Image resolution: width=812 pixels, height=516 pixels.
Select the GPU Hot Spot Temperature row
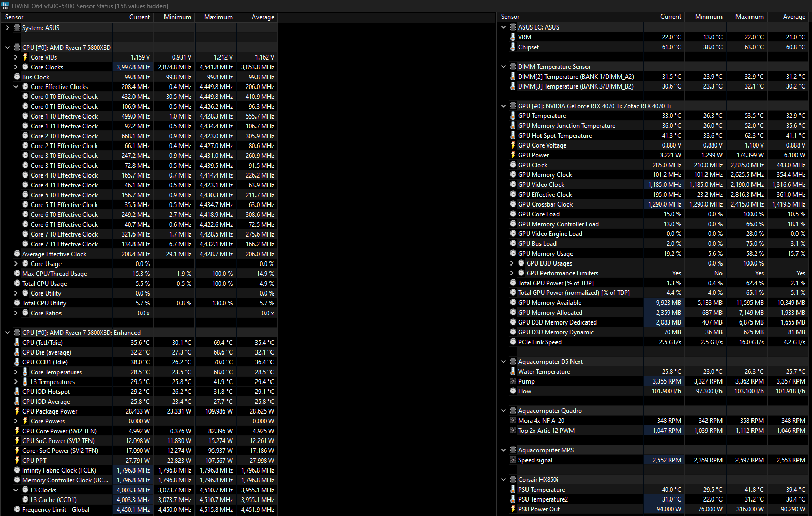click(652, 135)
